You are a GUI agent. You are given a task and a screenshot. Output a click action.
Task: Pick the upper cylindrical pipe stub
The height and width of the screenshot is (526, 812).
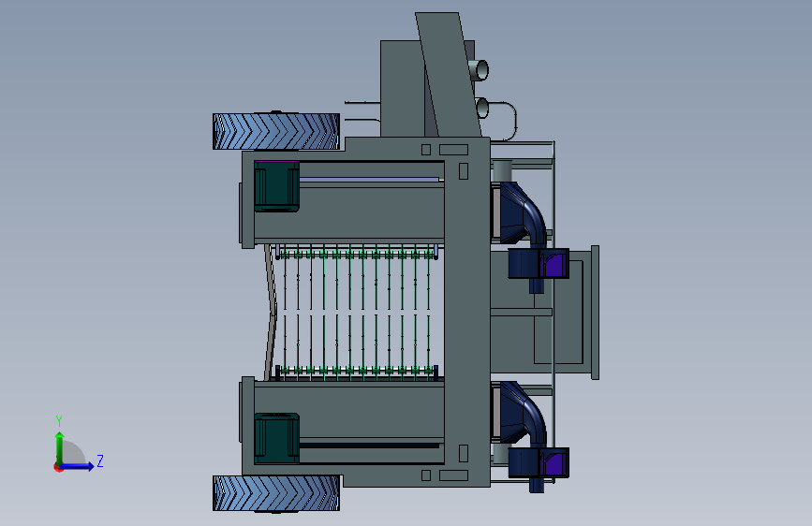(478, 70)
